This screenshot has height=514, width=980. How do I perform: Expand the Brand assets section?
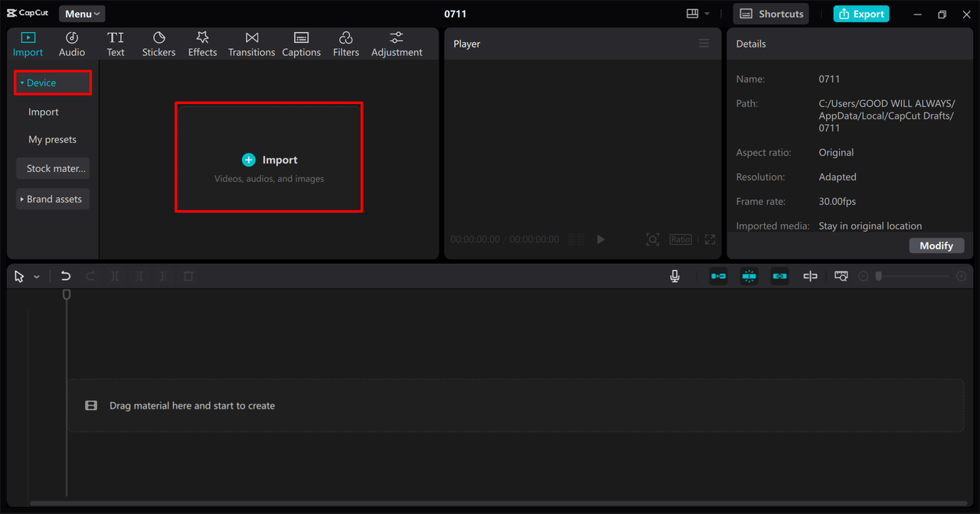(53, 199)
